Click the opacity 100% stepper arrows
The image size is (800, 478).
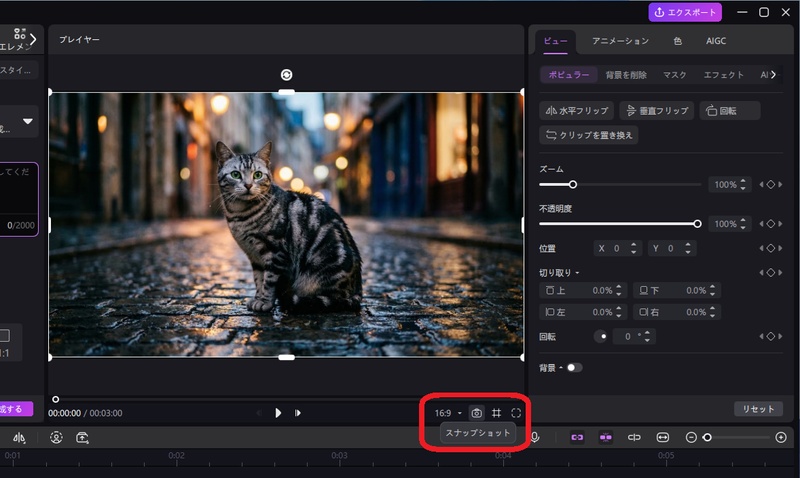[x=743, y=223]
